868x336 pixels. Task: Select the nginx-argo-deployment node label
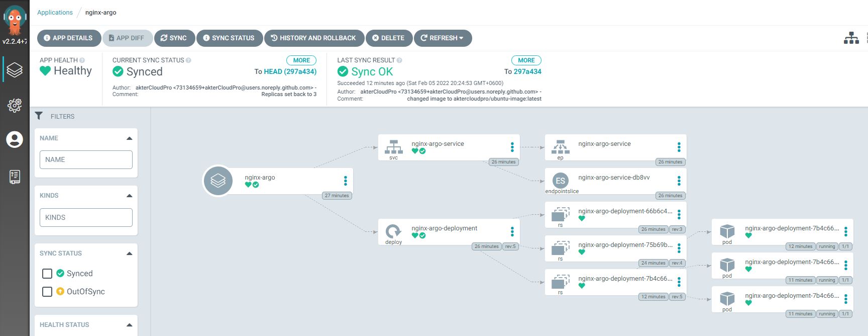(x=445, y=228)
